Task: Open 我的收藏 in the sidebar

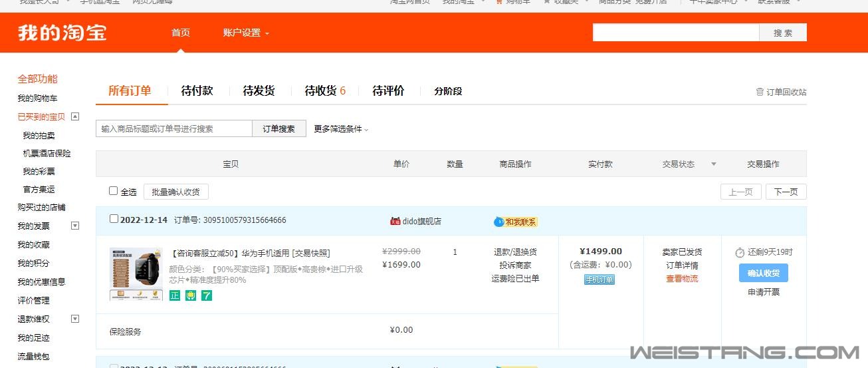Action: [x=34, y=245]
